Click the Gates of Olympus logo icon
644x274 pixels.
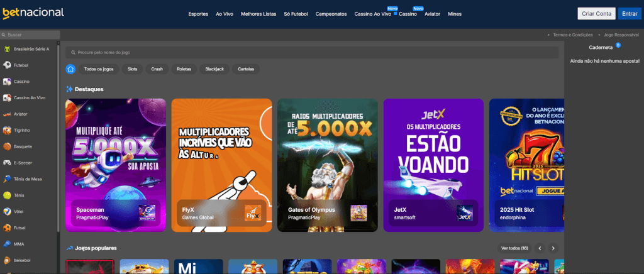(x=358, y=213)
